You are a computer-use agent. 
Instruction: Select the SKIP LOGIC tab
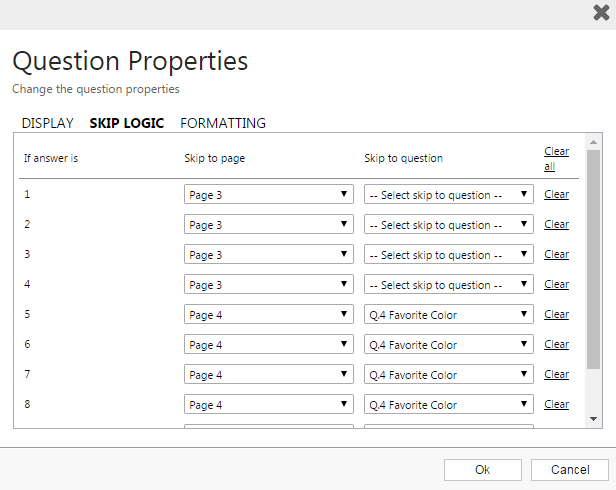126,123
